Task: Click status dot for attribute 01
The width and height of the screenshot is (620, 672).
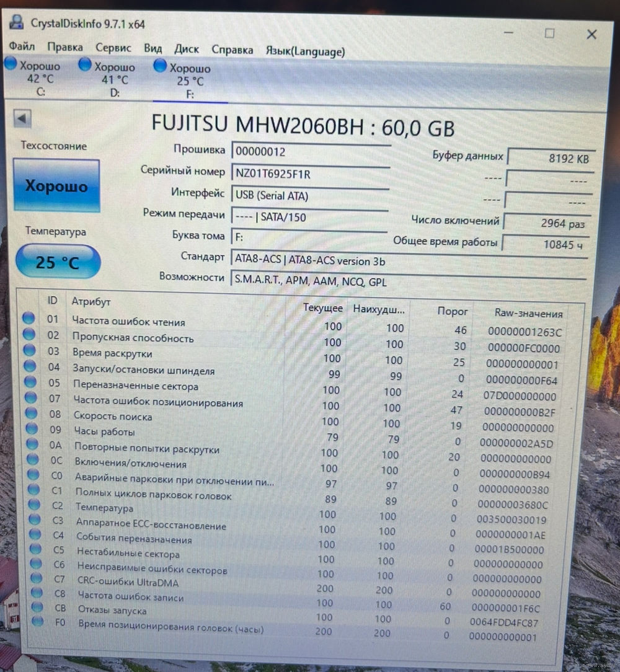Action: click(29, 318)
